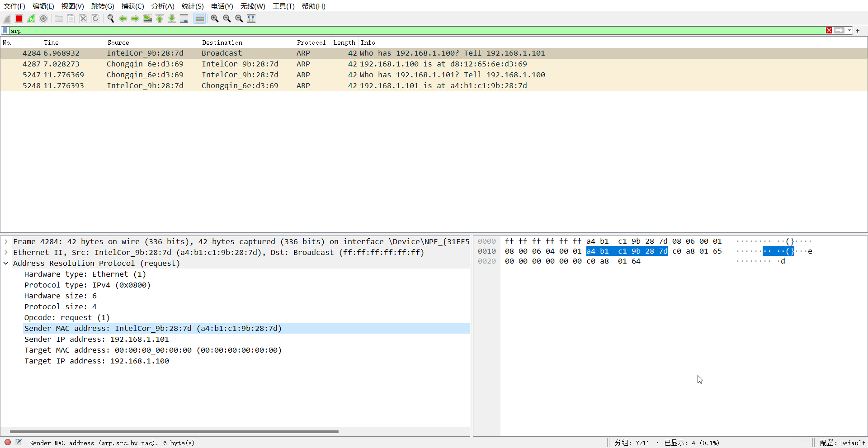Open the 电话(Y) menu
868x448 pixels.
(x=222, y=6)
